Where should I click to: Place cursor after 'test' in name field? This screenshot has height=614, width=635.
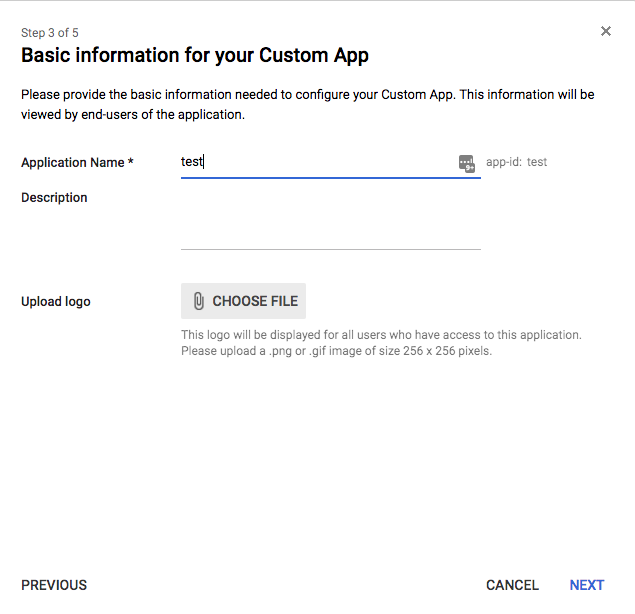coord(204,162)
